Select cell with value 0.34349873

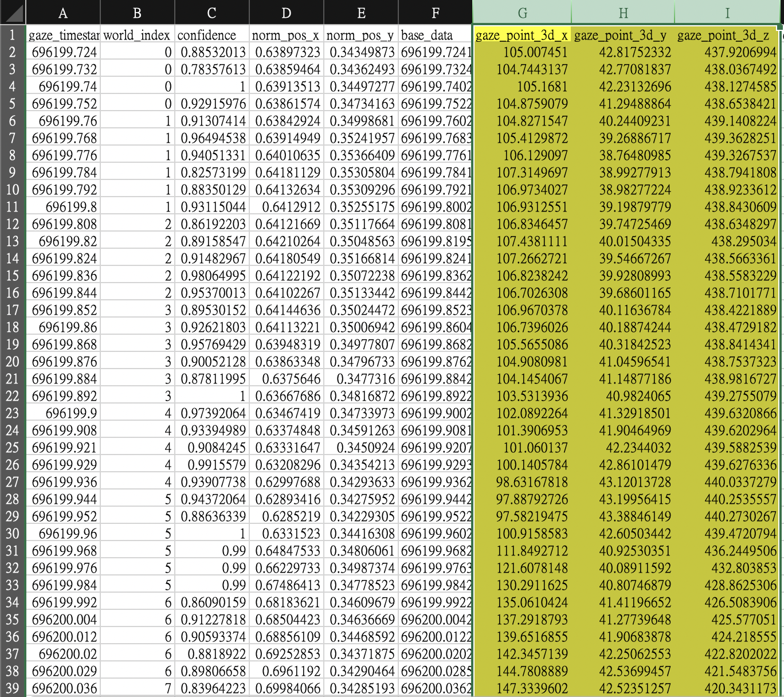point(360,52)
